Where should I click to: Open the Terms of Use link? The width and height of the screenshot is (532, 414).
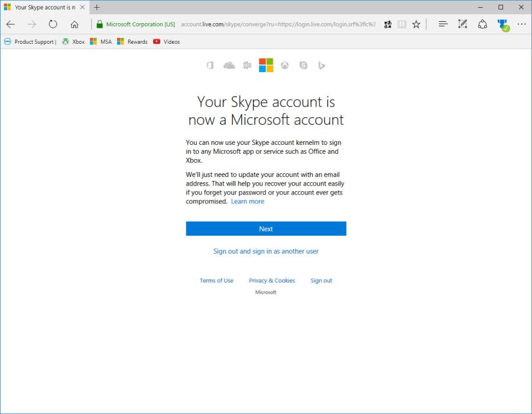[x=216, y=281]
